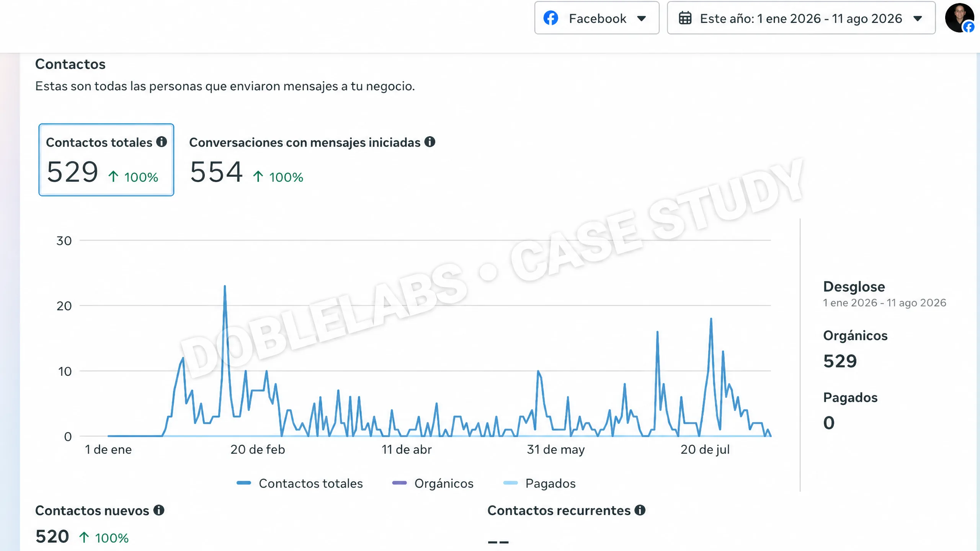
Task: Click the Contactos nuevos value 520
Action: coord(52,536)
